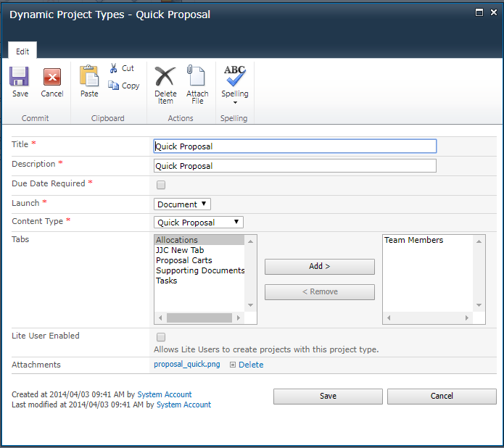The image size is (504, 448).
Task: Select Supporting Documents in the list
Action: [199, 270]
